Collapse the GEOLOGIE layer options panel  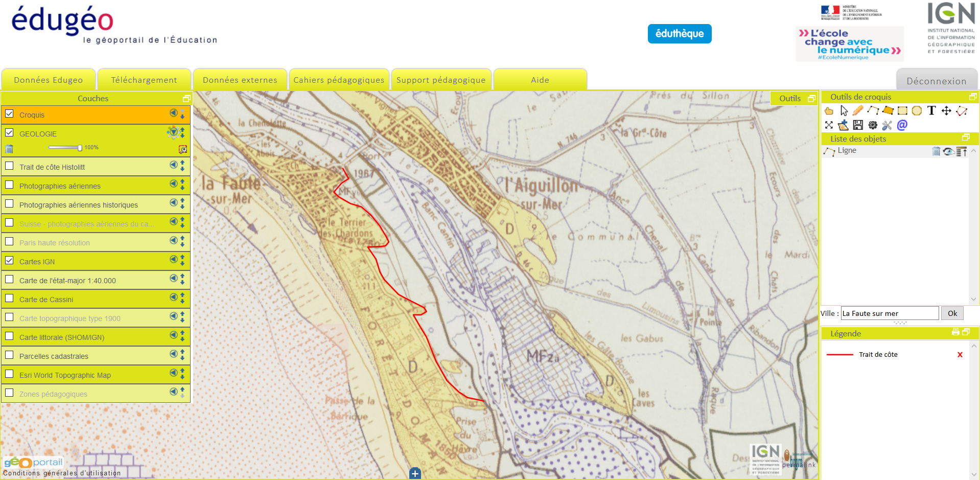coord(173,133)
